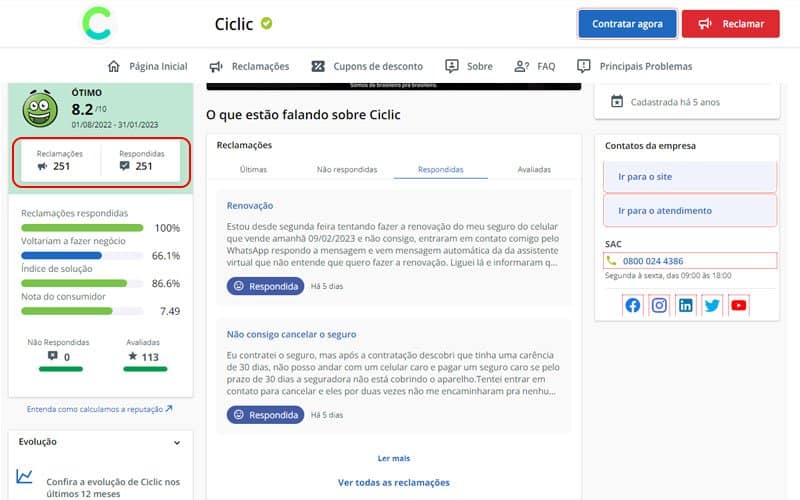Click Ver todas as reclamações link

pos(393,482)
